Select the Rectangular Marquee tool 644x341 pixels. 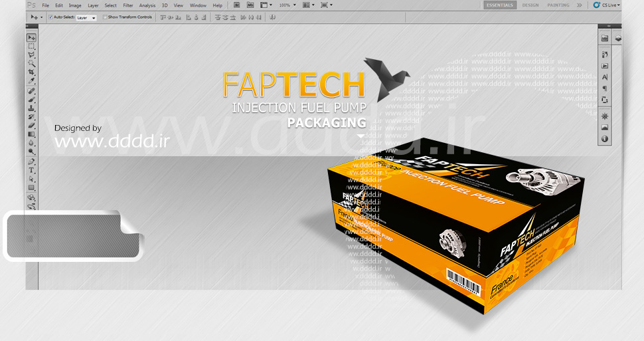[31, 47]
